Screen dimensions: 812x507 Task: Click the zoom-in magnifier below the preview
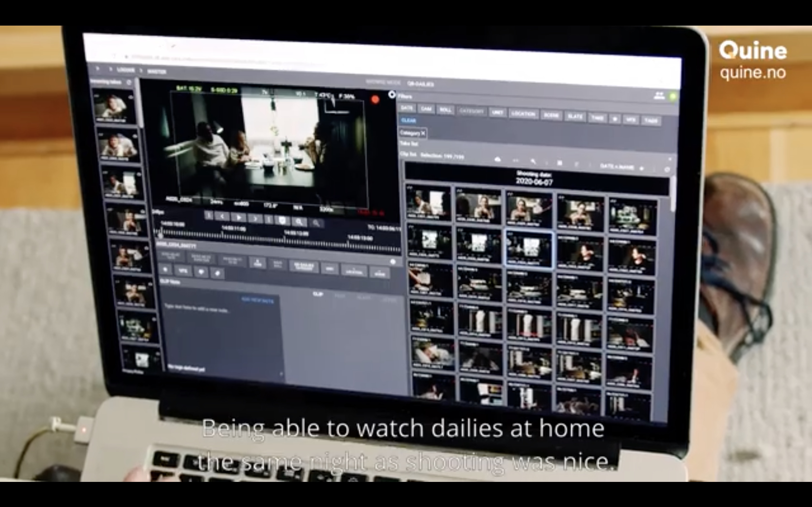[x=299, y=222]
